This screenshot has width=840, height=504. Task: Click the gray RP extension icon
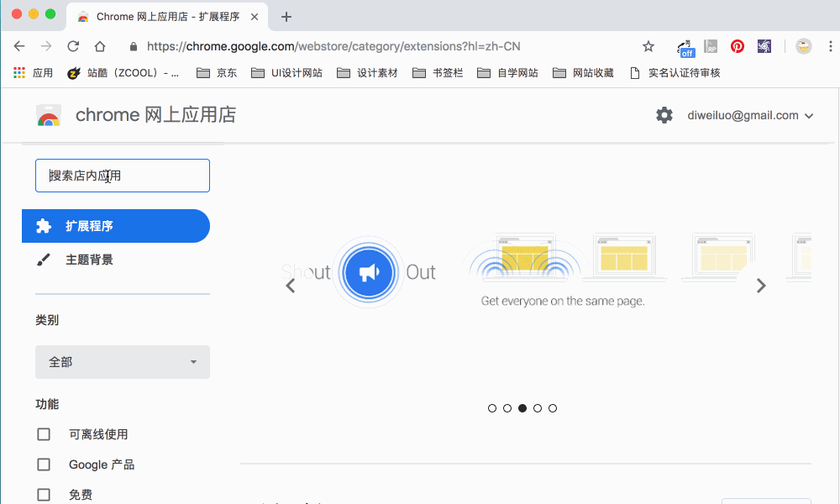point(711,46)
